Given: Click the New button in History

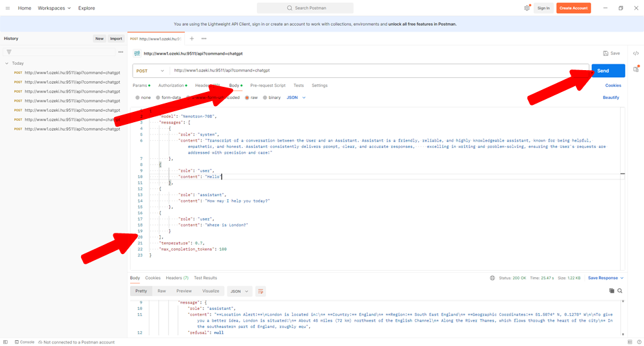Looking at the screenshot, I should tap(99, 39).
